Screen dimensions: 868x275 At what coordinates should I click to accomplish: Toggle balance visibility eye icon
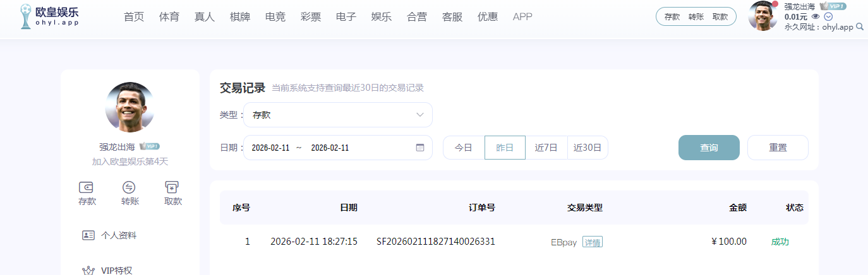point(816,16)
